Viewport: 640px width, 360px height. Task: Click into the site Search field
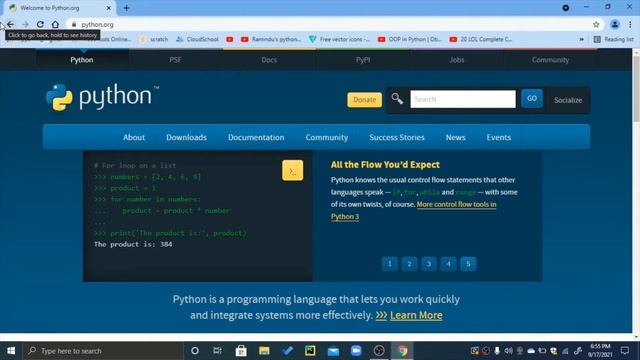tap(463, 99)
